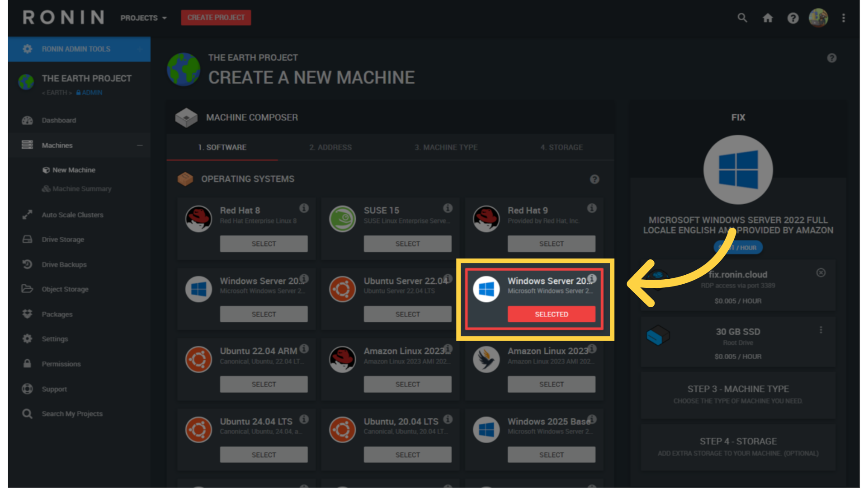Viewport: 868px width, 488px height.
Task: Click the red Selected button for Windows Server
Action: click(551, 314)
